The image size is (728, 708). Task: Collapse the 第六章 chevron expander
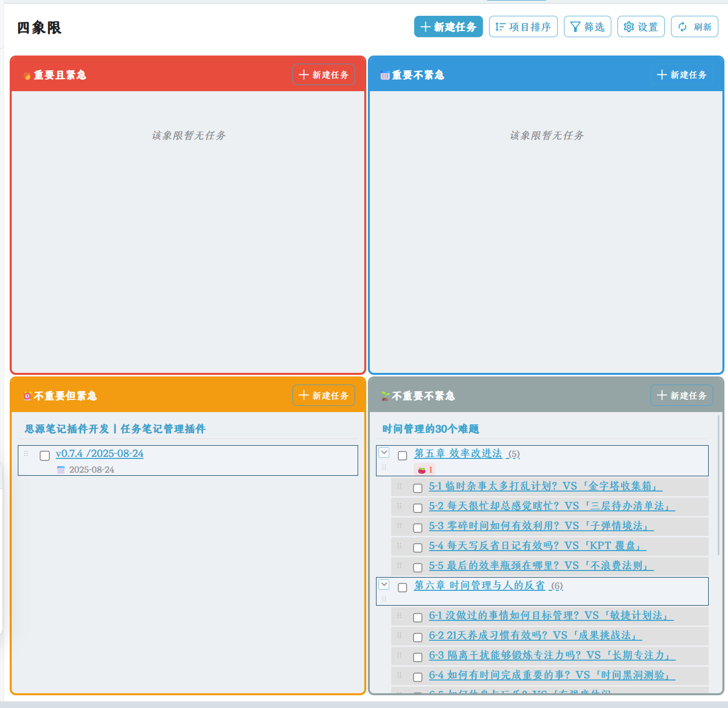click(384, 584)
